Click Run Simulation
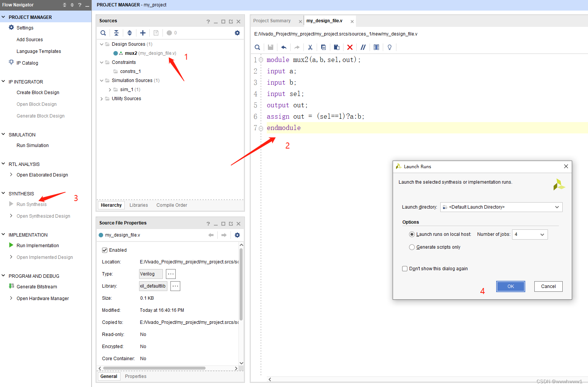The image size is (588, 387). click(32, 146)
